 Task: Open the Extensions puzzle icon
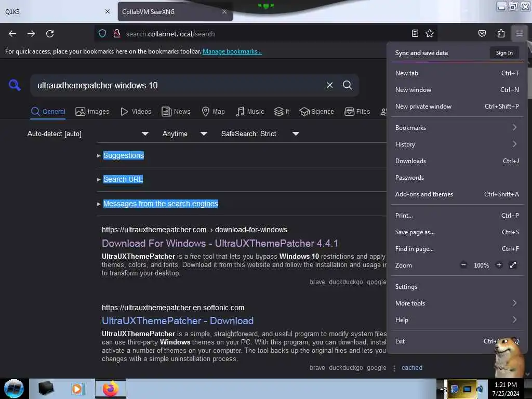[501, 33]
